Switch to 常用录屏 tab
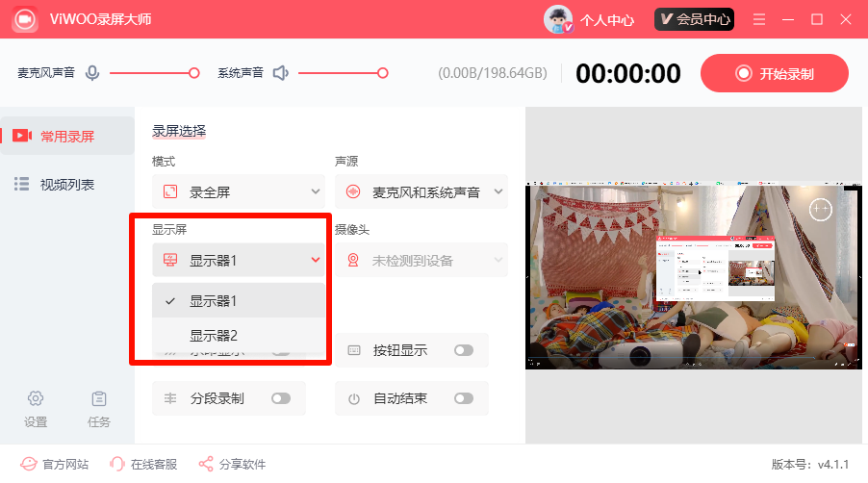Image resolution: width=868 pixels, height=483 pixels. (67, 136)
